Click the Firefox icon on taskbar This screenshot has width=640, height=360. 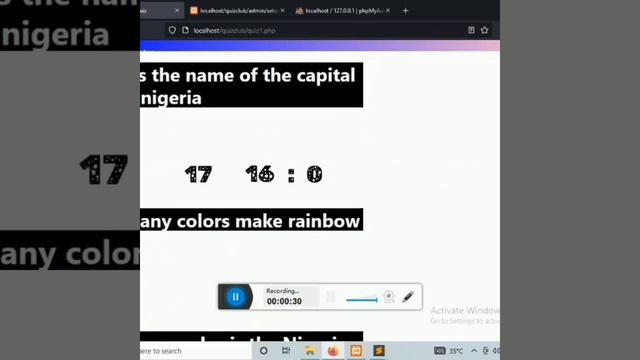point(333,351)
